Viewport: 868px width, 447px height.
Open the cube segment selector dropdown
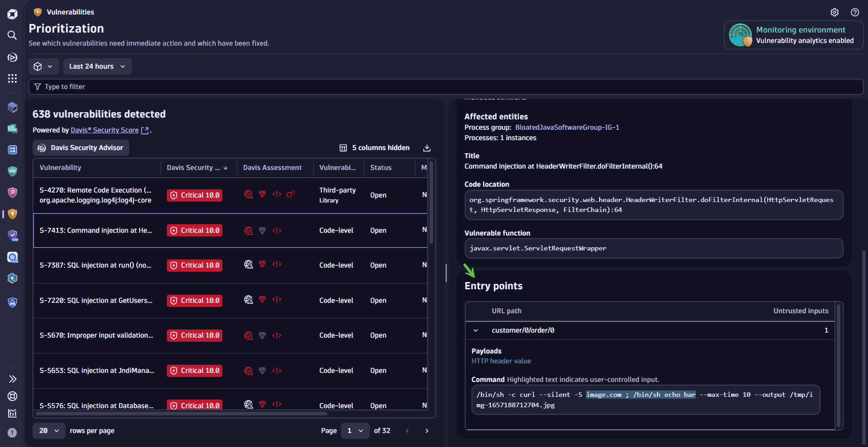[44, 66]
